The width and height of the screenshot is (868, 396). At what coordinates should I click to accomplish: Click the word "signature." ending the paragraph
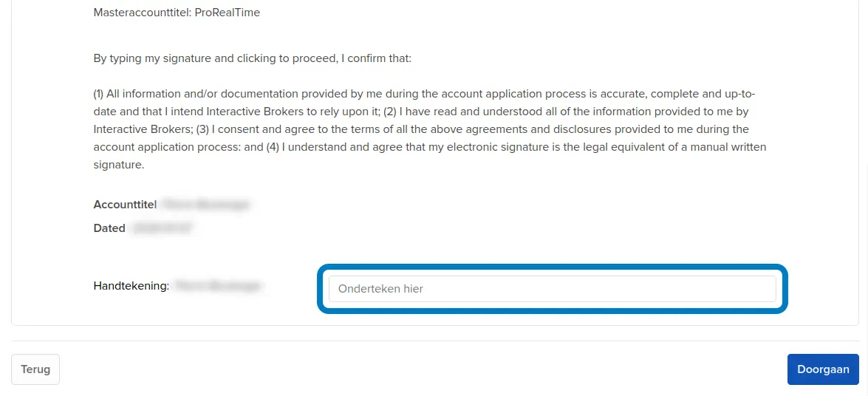(119, 165)
